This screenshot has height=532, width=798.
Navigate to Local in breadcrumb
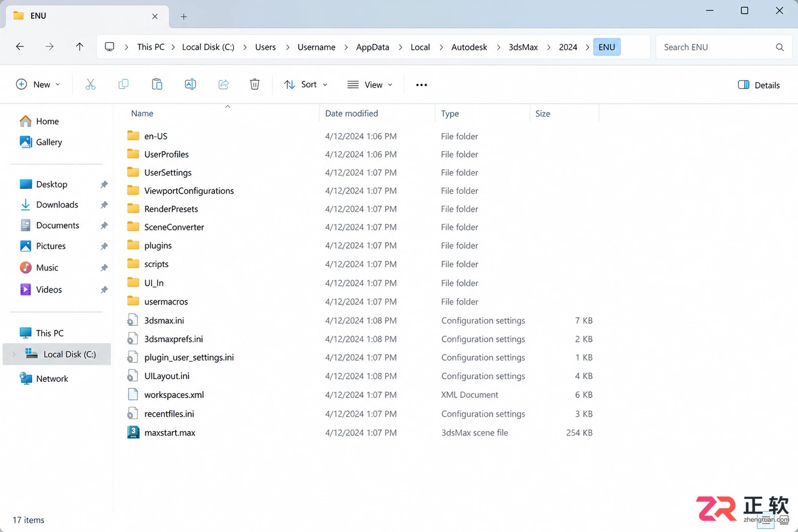[420, 47]
